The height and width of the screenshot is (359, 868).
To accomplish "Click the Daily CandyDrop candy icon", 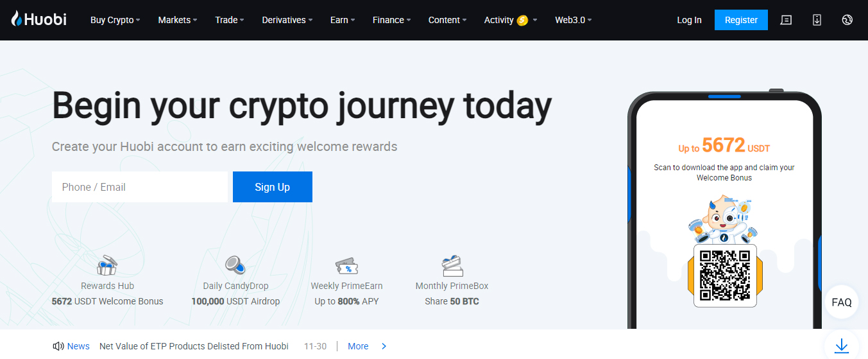I will (x=235, y=265).
